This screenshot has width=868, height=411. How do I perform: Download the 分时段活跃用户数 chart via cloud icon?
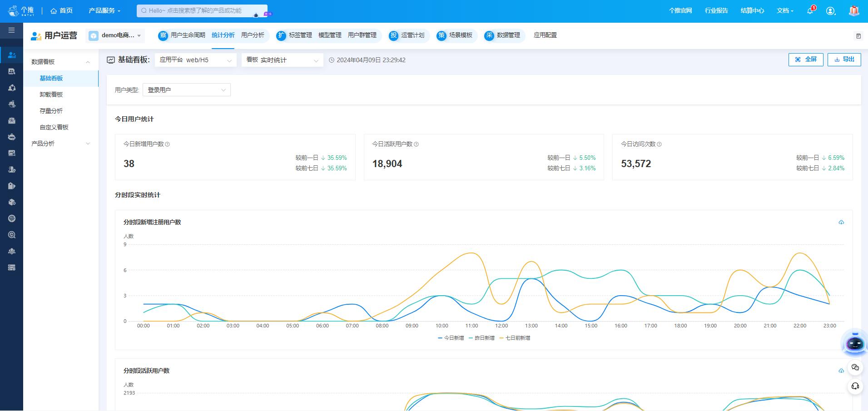(x=841, y=371)
